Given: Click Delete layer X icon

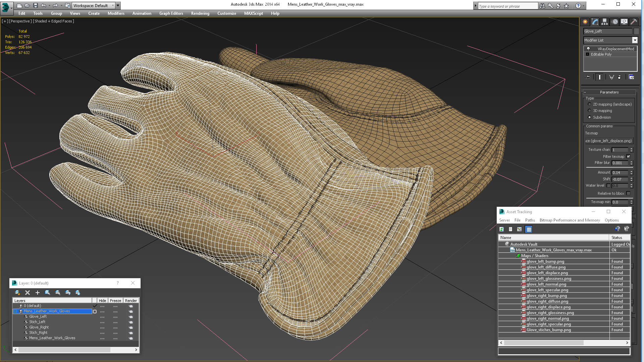Looking at the screenshot, I should click(28, 293).
